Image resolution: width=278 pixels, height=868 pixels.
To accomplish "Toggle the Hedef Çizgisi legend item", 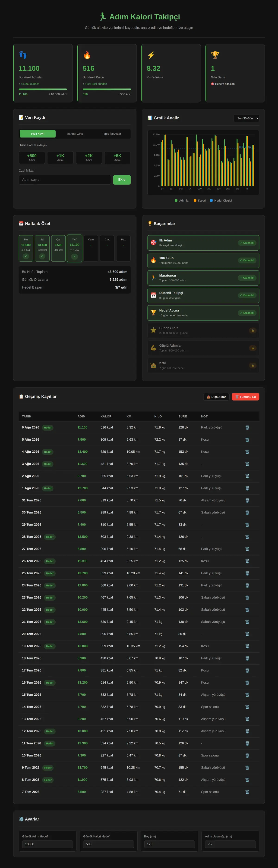I will tap(221, 200).
